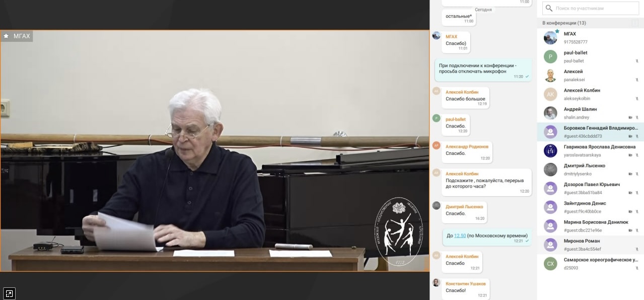644x300 pixels.
Task: Toggle the microphone icon for Миронов Роман
Action: click(x=637, y=249)
